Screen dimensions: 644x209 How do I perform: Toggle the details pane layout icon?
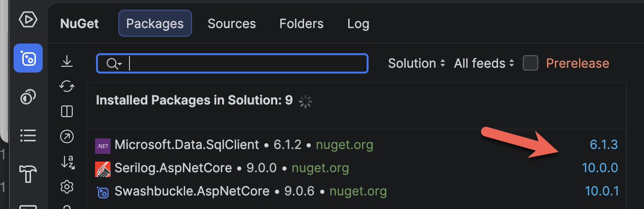point(67,112)
